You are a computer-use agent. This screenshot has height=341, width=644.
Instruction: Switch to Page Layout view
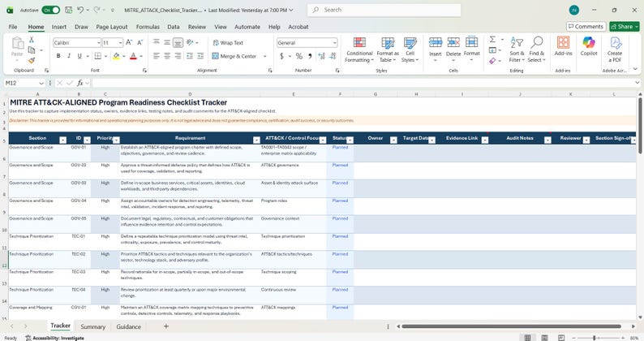pos(544,338)
